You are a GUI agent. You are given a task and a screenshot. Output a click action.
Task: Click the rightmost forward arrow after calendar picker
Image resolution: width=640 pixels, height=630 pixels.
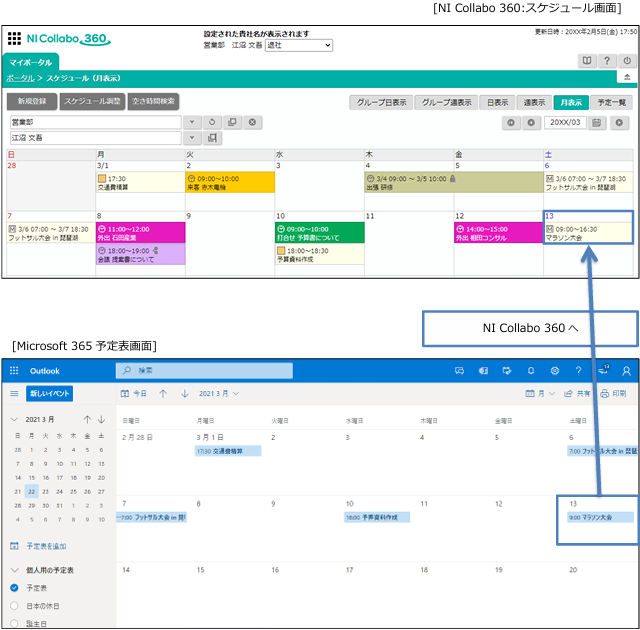pyautogui.click(x=619, y=122)
